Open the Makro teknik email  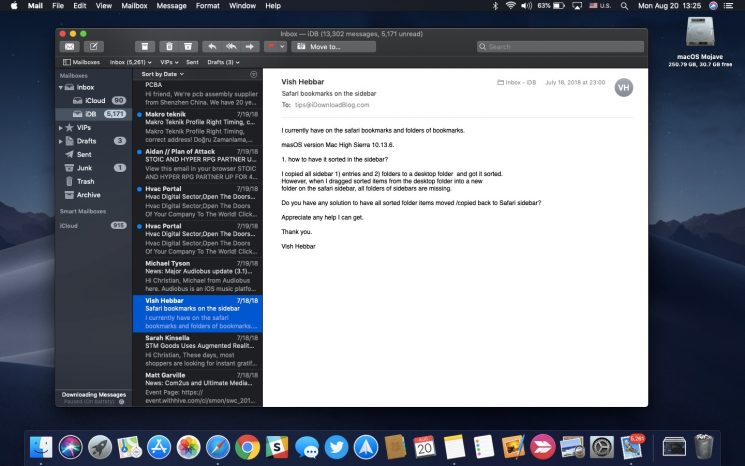tap(198, 127)
